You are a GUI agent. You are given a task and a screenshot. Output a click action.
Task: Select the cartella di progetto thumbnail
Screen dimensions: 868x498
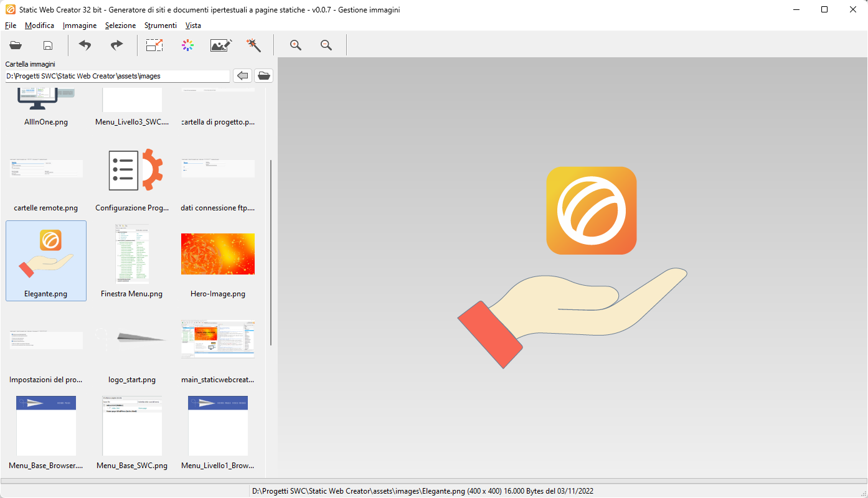pyautogui.click(x=218, y=108)
